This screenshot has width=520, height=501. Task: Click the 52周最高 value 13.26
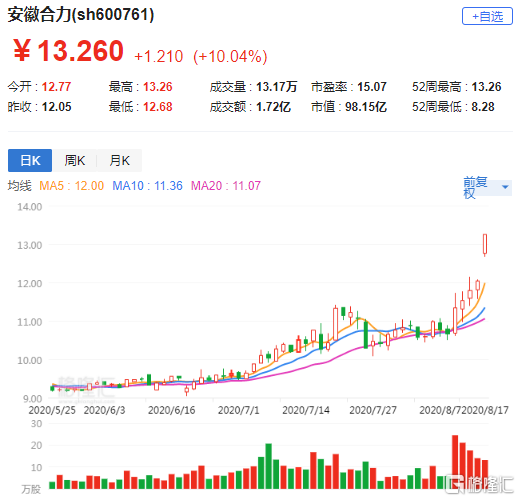coord(486,87)
